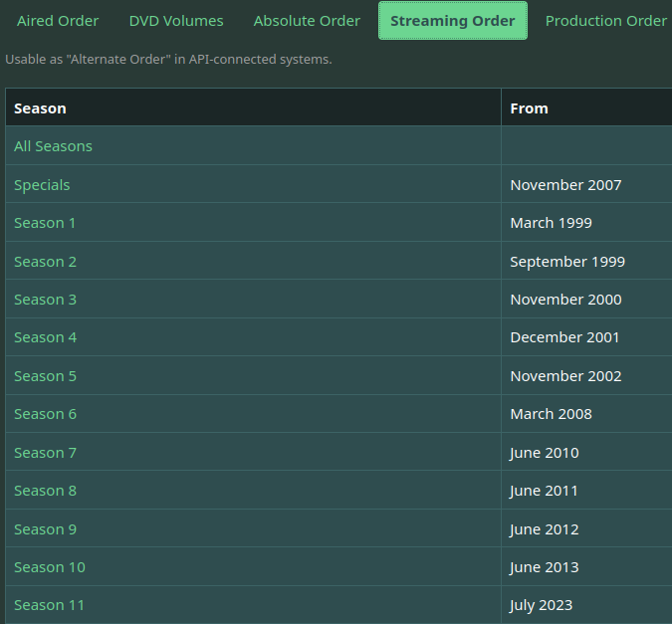Open the Specials link
This screenshot has height=624, width=672.
point(42,185)
